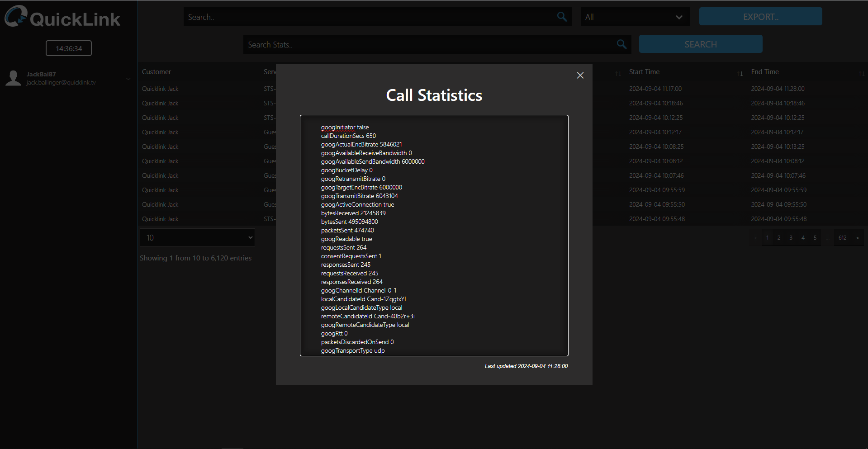Open the entries-per-page dropdown showing 10

click(197, 237)
